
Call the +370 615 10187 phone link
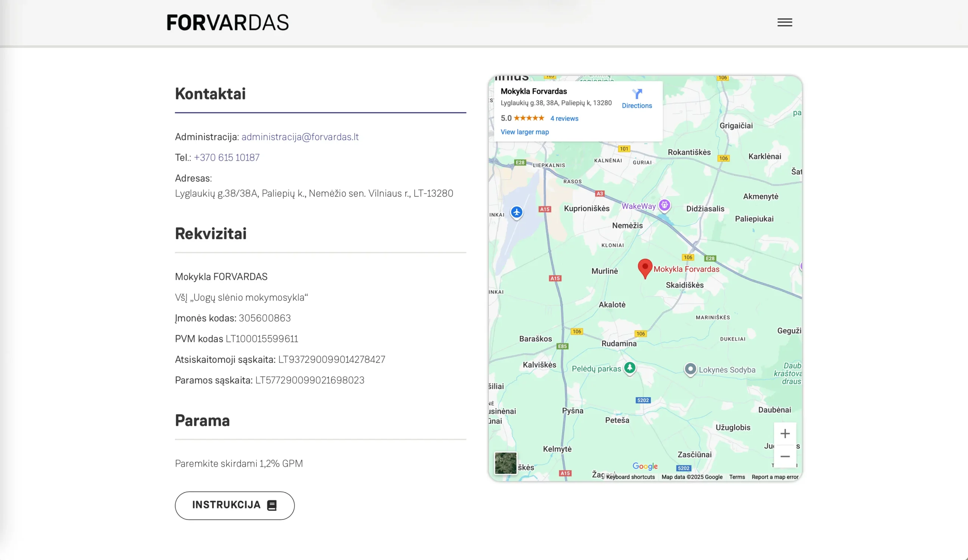pyautogui.click(x=226, y=158)
